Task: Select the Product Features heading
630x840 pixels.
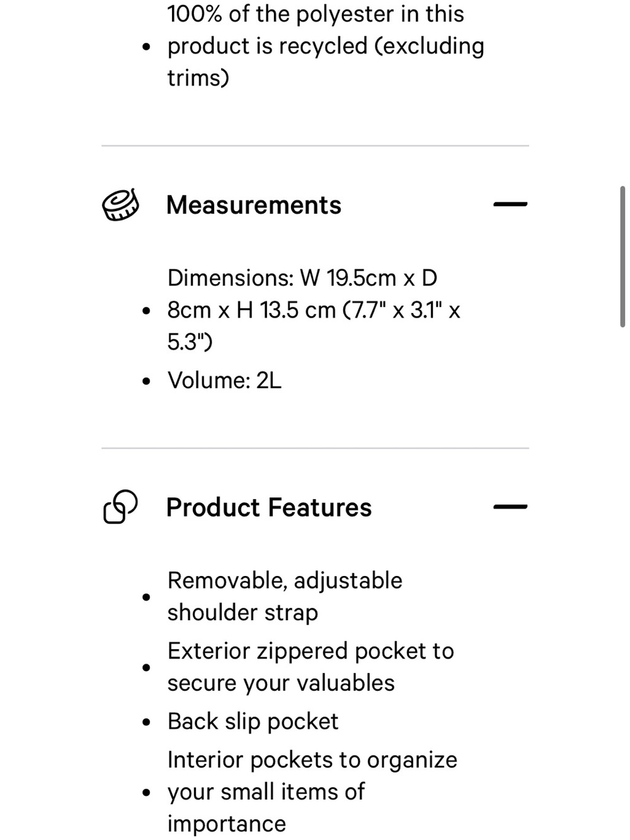Action: coord(269,507)
